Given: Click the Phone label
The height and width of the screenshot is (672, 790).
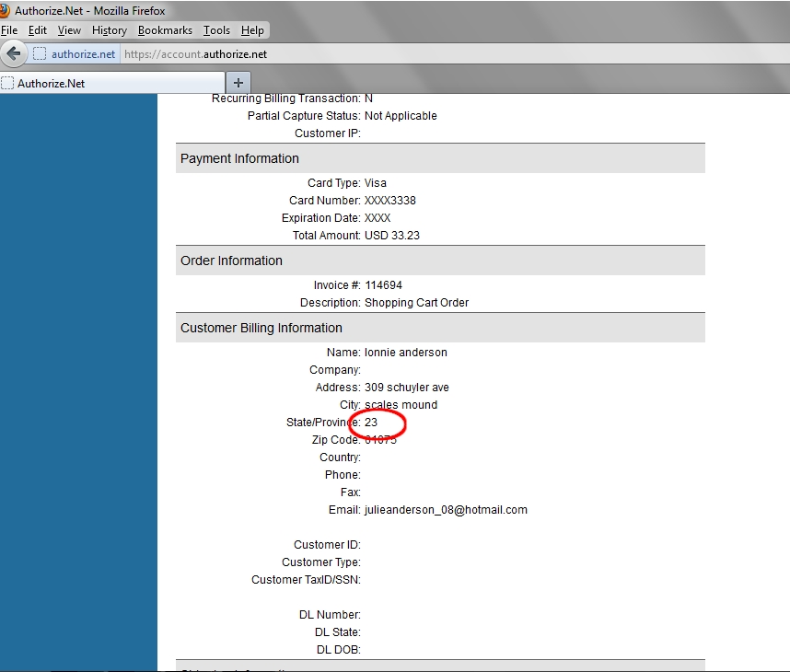Looking at the screenshot, I should click(343, 474).
